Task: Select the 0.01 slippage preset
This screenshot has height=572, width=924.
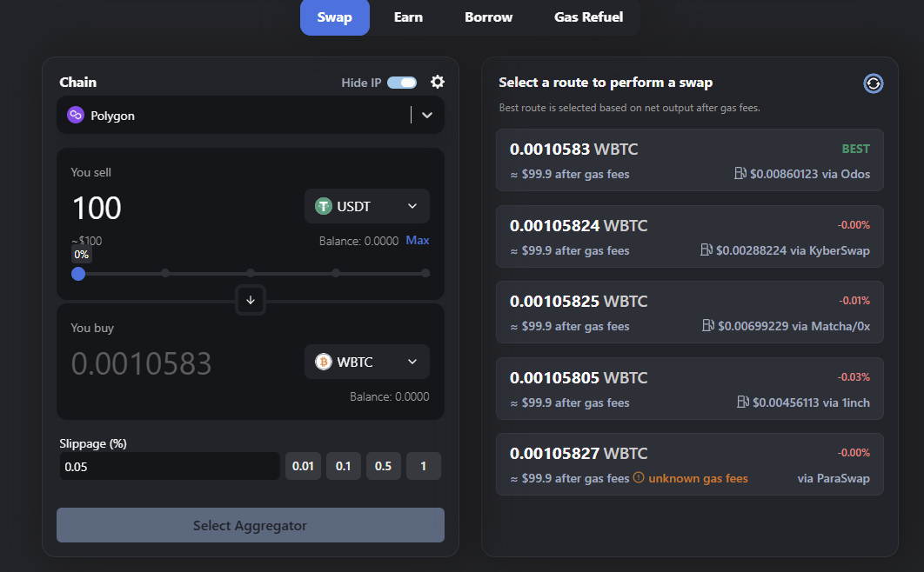Action: 303,466
